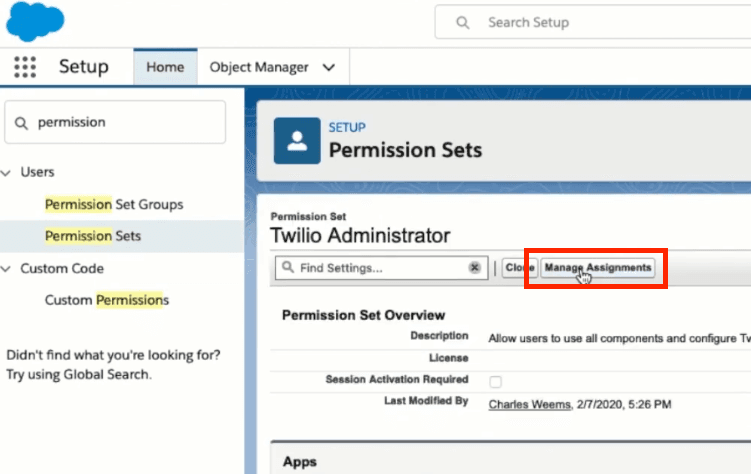Open the Home tab

pos(165,67)
